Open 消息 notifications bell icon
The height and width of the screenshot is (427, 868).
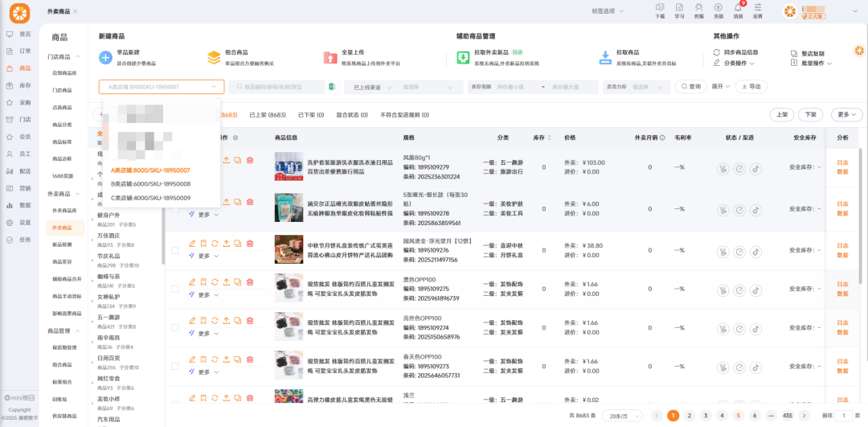coord(738,8)
